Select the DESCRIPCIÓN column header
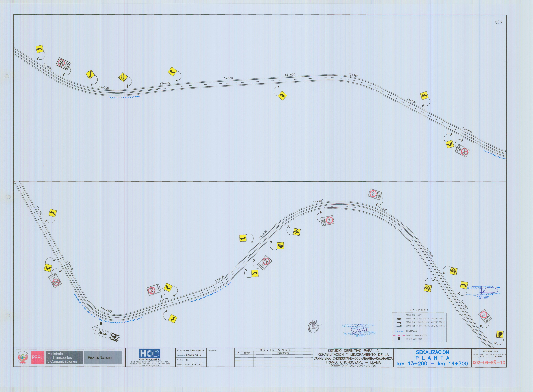533x392 pixels. 283,353
